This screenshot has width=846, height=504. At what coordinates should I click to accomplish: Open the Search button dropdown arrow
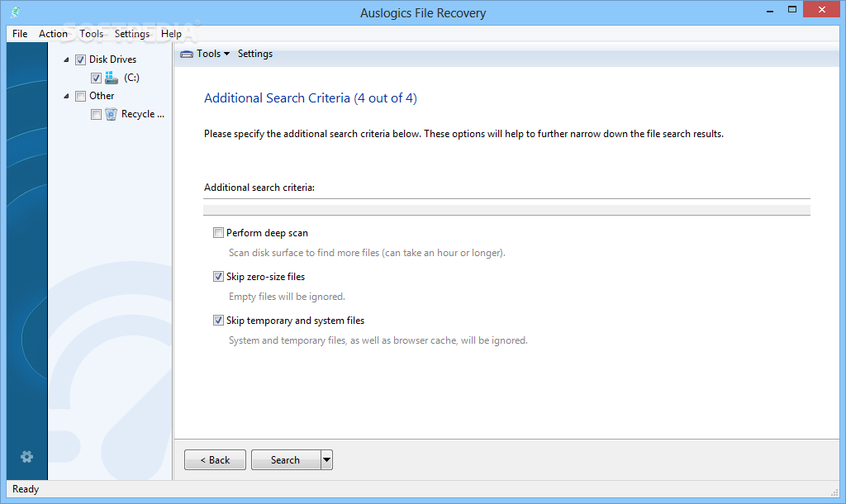(326, 459)
